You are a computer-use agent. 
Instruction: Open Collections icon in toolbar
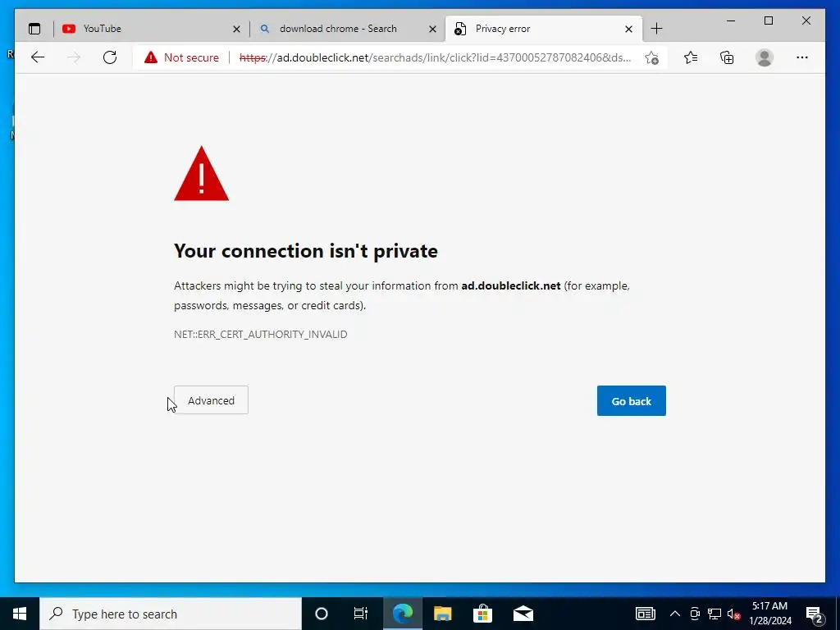(727, 57)
